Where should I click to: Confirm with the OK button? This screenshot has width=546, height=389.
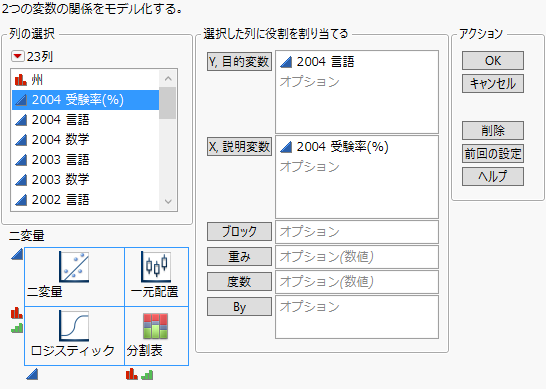tap(493, 61)
